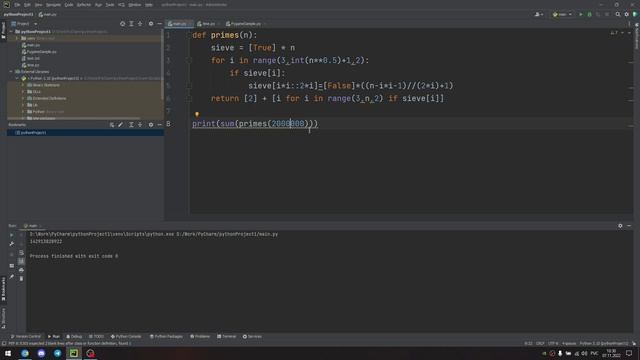
Task: Open Problems tool window
Action: [x=200, y=336]
